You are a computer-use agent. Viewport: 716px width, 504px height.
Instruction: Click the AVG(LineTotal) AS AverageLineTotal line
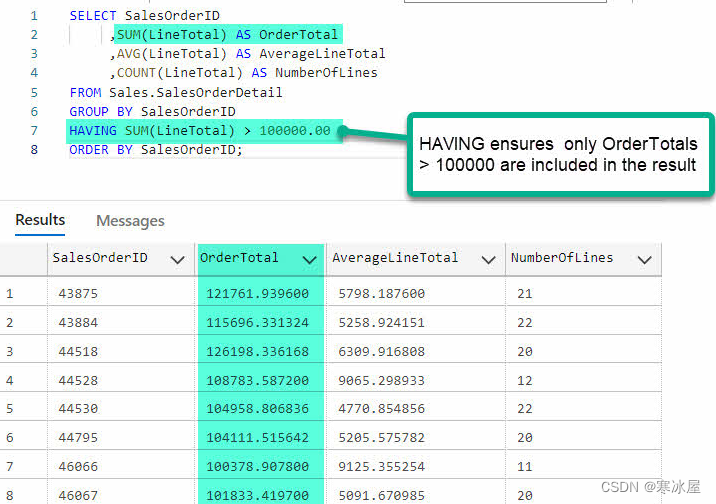(x=247, y=54)
